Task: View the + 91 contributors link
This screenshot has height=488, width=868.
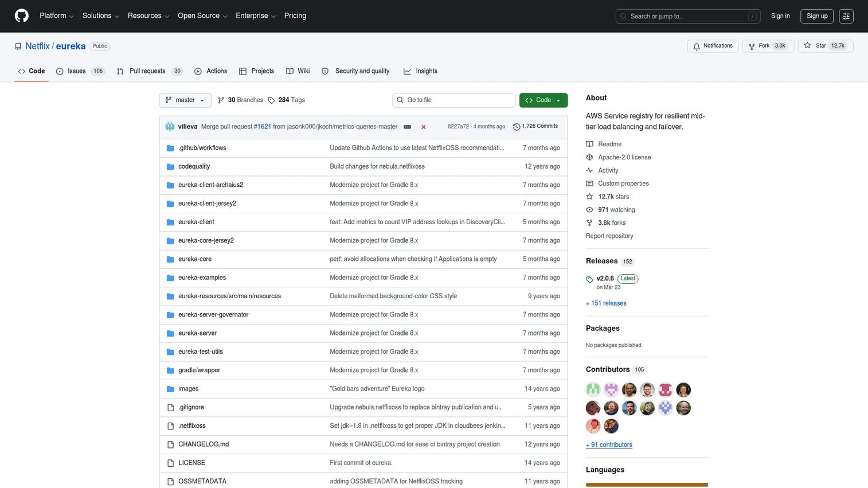Action: click(609, 445)
